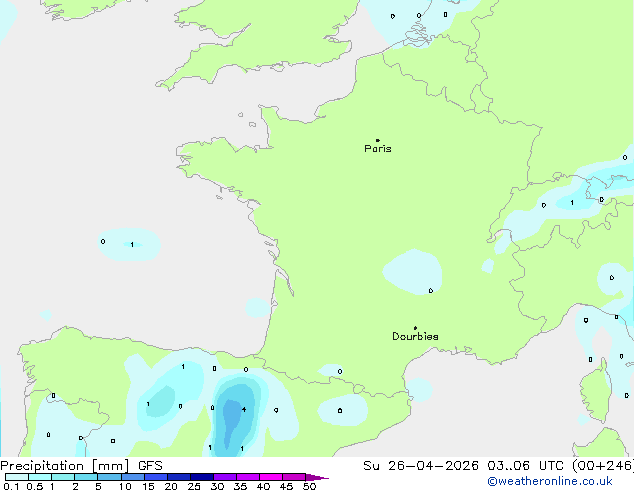Viewport: 634px width, 490px height.
Task: Select the 10–15 mm legend swatch
Action: 132,477
